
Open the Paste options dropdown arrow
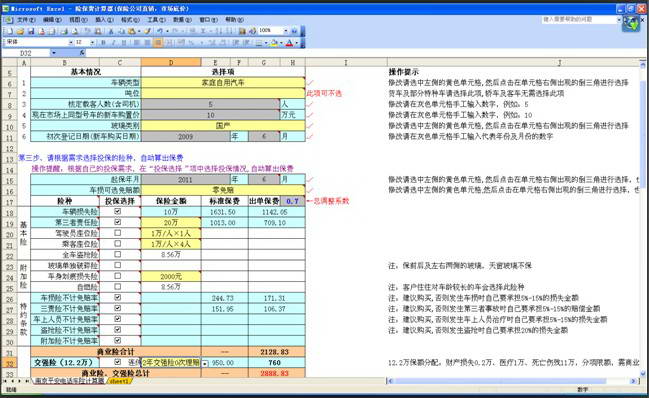[x=139, y=31]
